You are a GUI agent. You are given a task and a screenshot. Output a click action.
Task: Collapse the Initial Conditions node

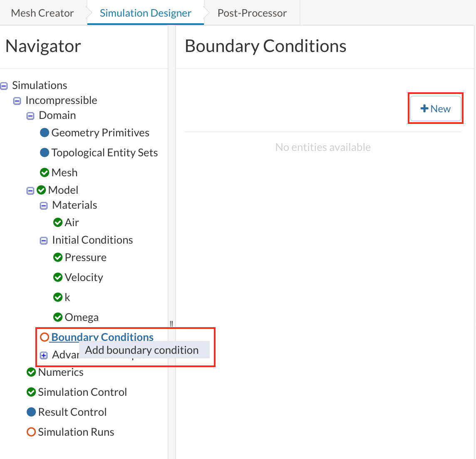pyautogui.click(x=44, y=241)
